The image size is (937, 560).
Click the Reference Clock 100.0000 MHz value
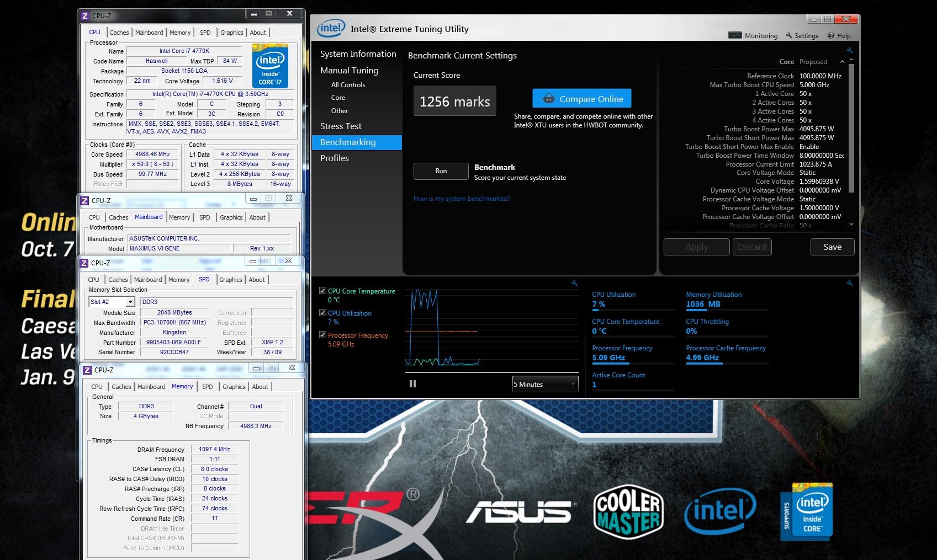820,76
